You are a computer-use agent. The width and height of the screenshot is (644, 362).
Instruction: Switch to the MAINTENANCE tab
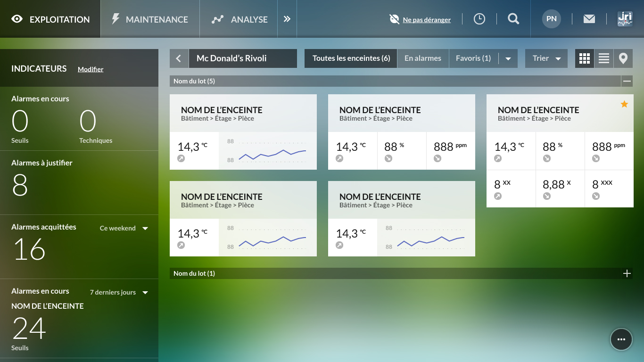click(150, 19)
